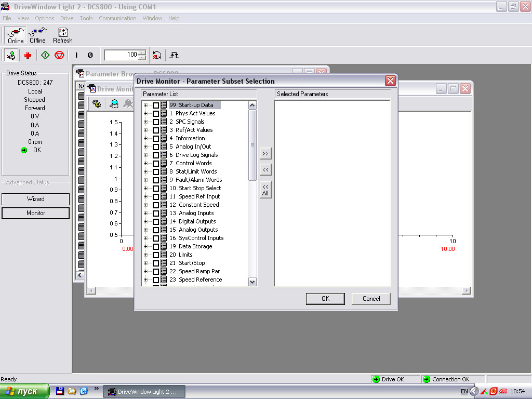Check the 7 Control Words checkbox
The height and width of the screenshot is (399, 532).
coord(156,163)
